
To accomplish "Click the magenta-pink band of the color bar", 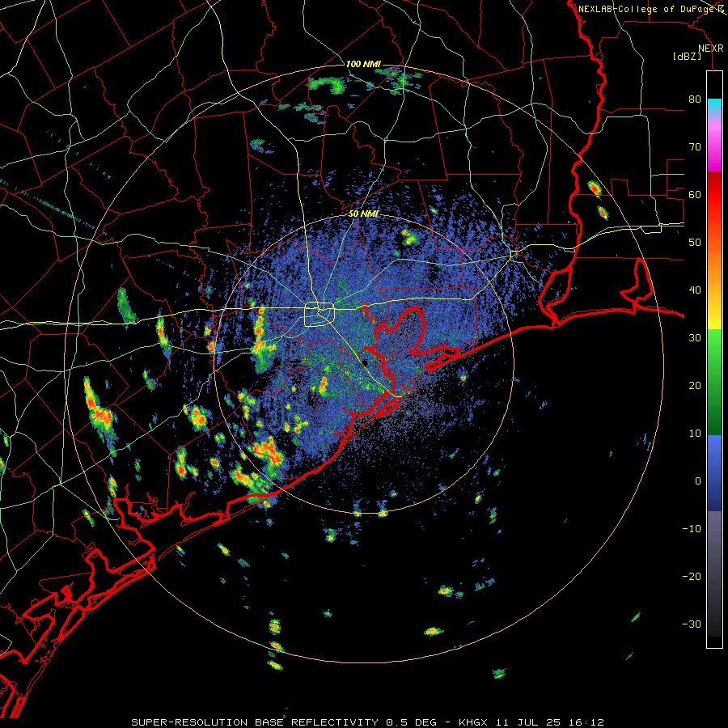I will coord(714,146).
